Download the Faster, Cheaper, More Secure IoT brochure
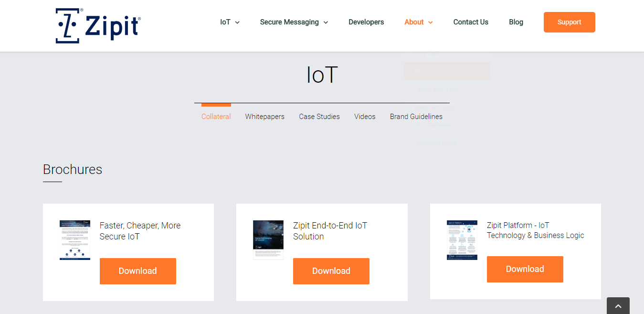 [137, 271]
